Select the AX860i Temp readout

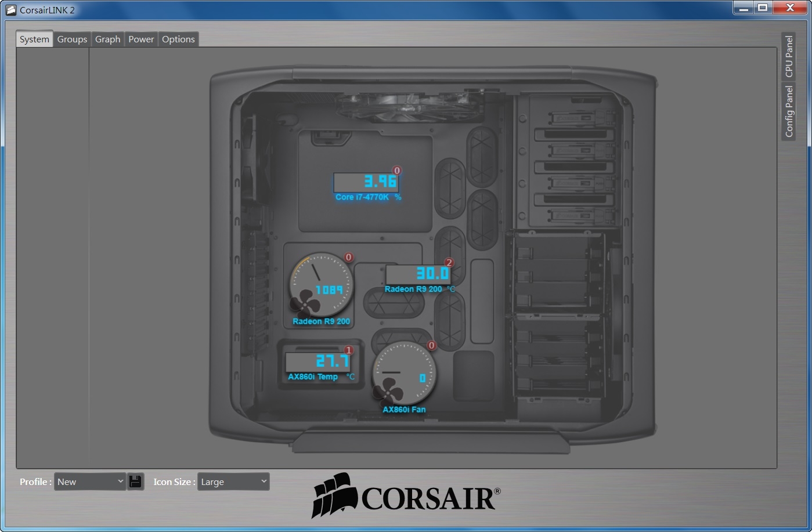tap(318, 362)
